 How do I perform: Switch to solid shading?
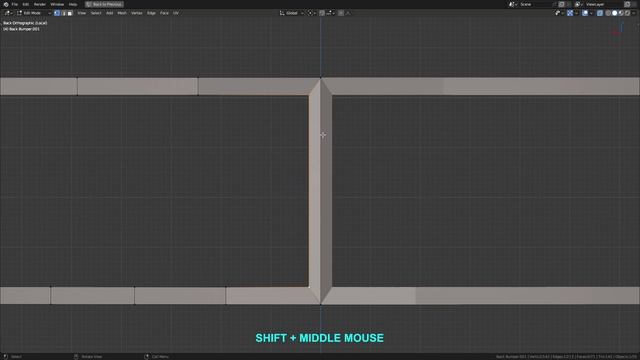pyautogui.click(x=615, y=13)
